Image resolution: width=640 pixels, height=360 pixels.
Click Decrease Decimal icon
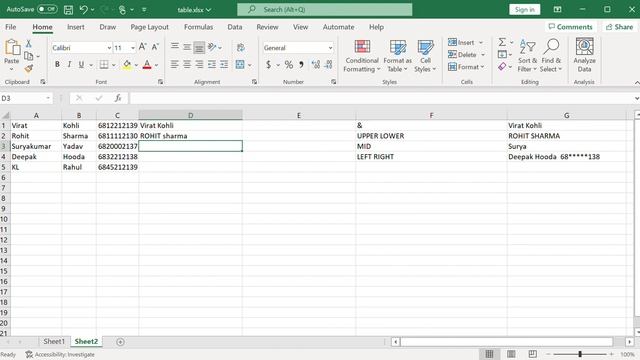[329, 64]
